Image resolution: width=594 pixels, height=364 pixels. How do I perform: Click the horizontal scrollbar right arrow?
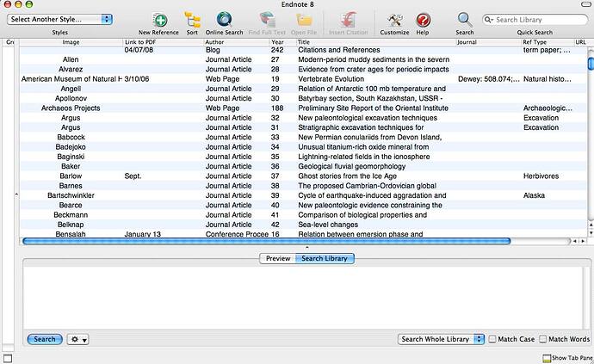pyautogui.click(x=583, y=241)
